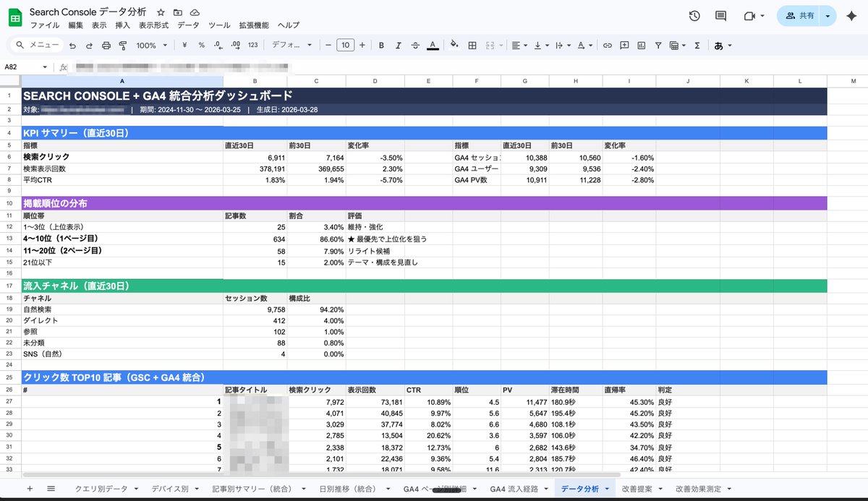Open the zoom 100% dropdown

(x=152, y=45)
